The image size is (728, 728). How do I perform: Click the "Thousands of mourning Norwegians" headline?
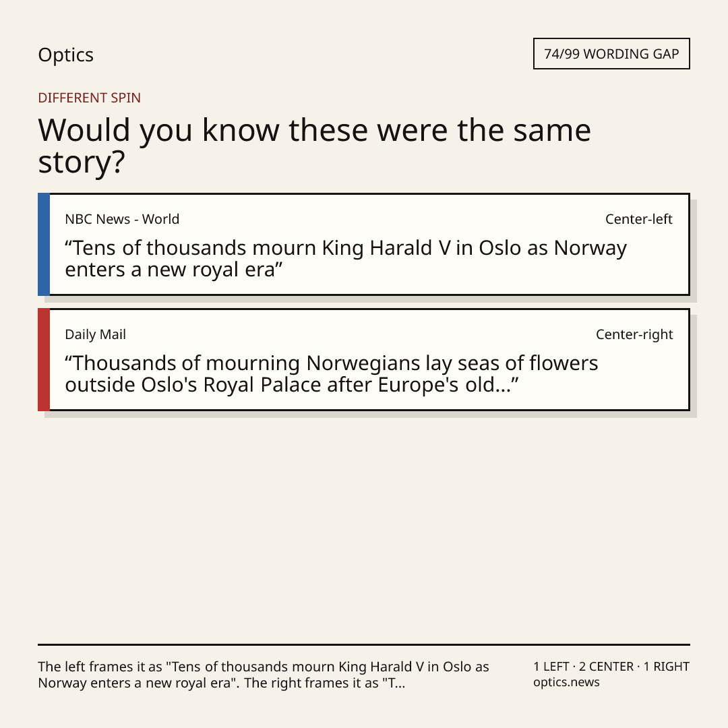(332, 373)
